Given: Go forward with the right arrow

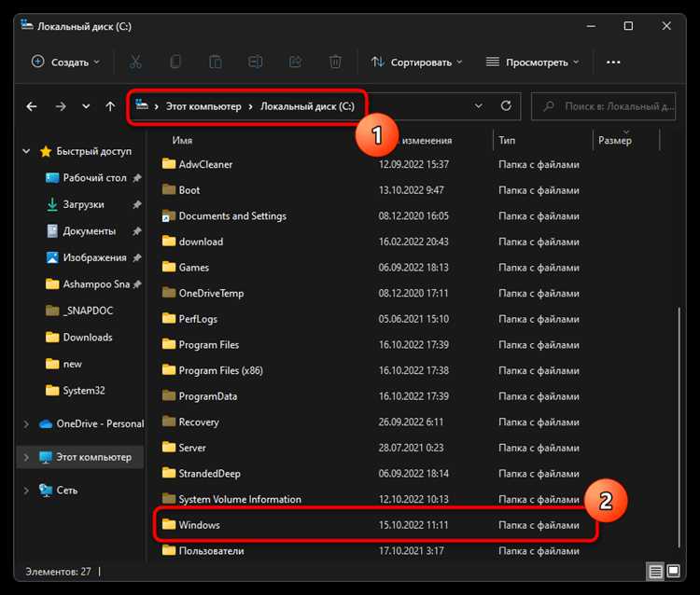Looking at the screenshot, I should pos(61,106).
